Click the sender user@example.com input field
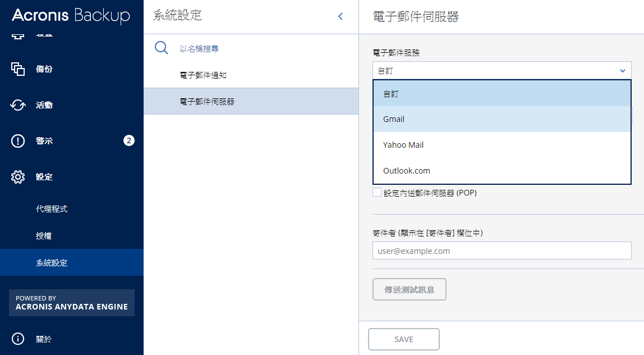This screenshot has width=644, height=355. pyautogui.click(x=502, y=251)
